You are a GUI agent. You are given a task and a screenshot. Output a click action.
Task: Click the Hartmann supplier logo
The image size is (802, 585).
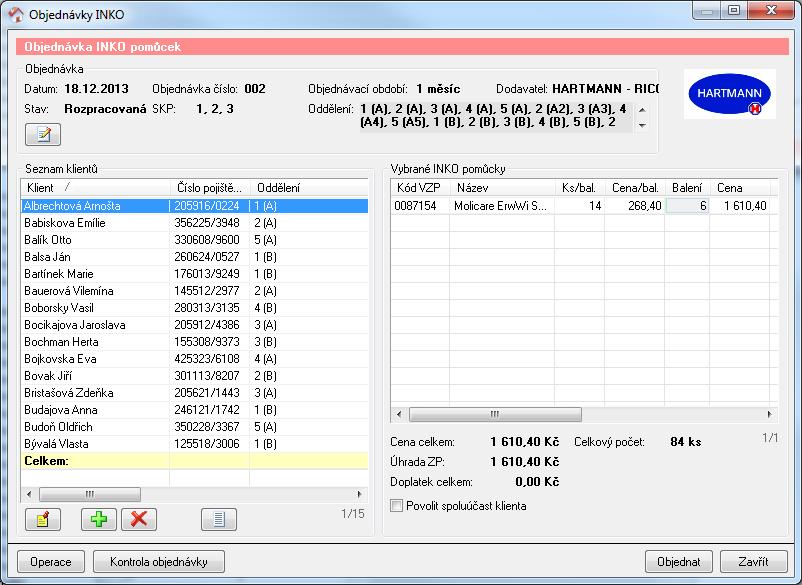[730, 94]
